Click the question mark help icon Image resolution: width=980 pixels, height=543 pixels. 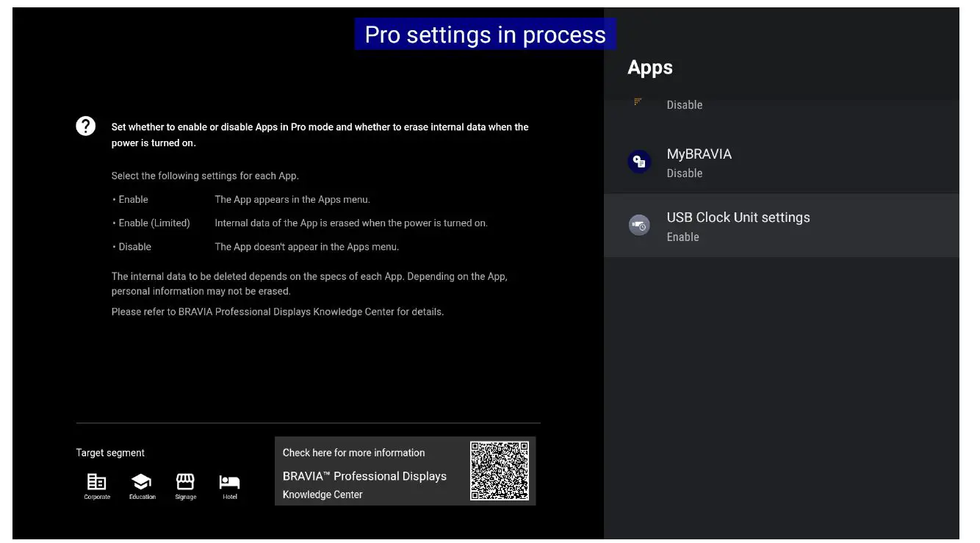86,126
